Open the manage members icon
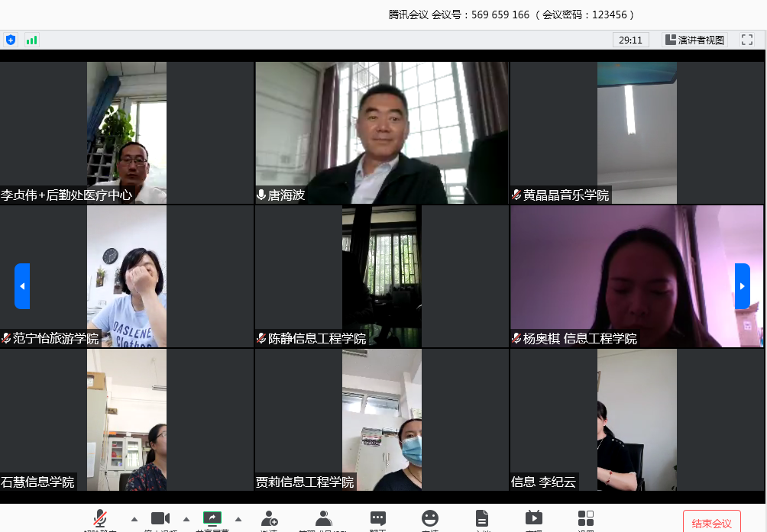This screenshot has width=767, height=532. [x=323, y=519]
